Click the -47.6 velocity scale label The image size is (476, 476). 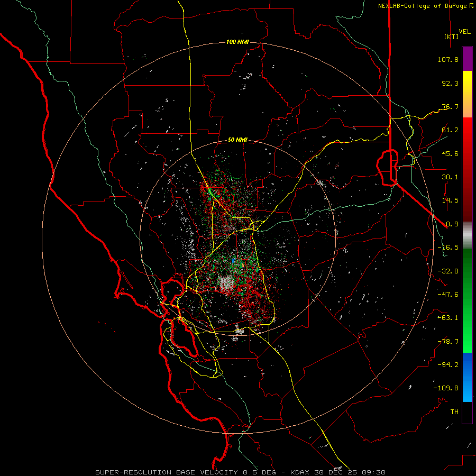(448, 295)
